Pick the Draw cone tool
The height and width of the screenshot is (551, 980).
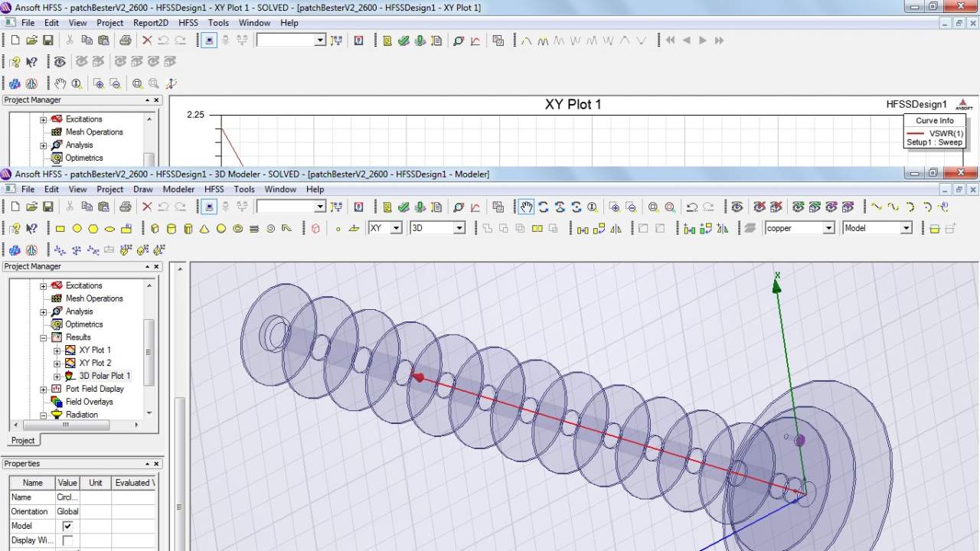(x=204, y=228)
